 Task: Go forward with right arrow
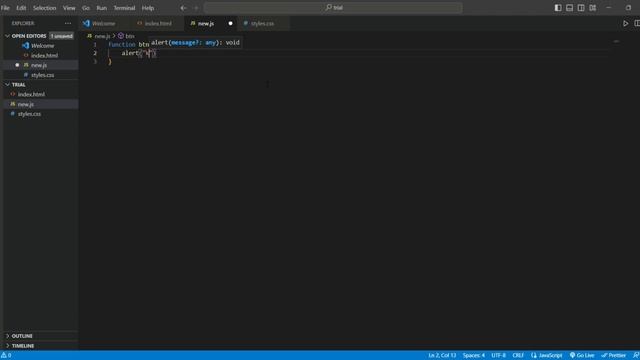(196, 8)
